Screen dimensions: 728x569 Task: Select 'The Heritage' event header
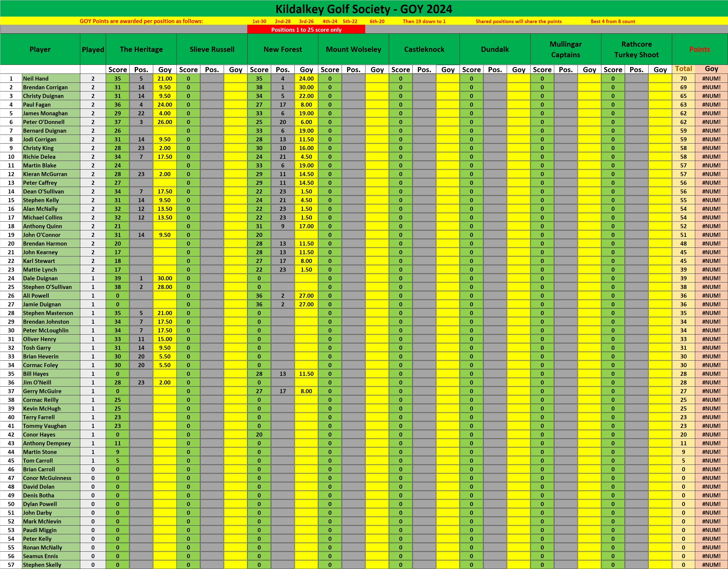point(141,49)
